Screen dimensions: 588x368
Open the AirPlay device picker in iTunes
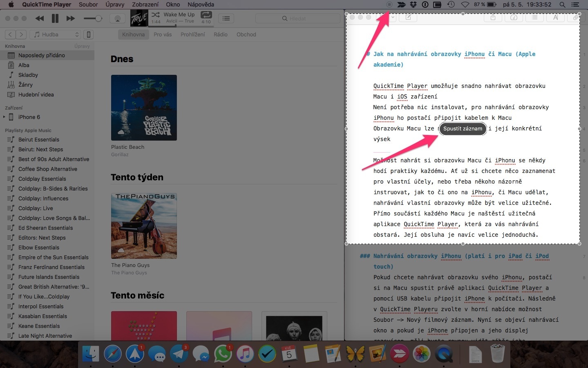coord(117,18)
